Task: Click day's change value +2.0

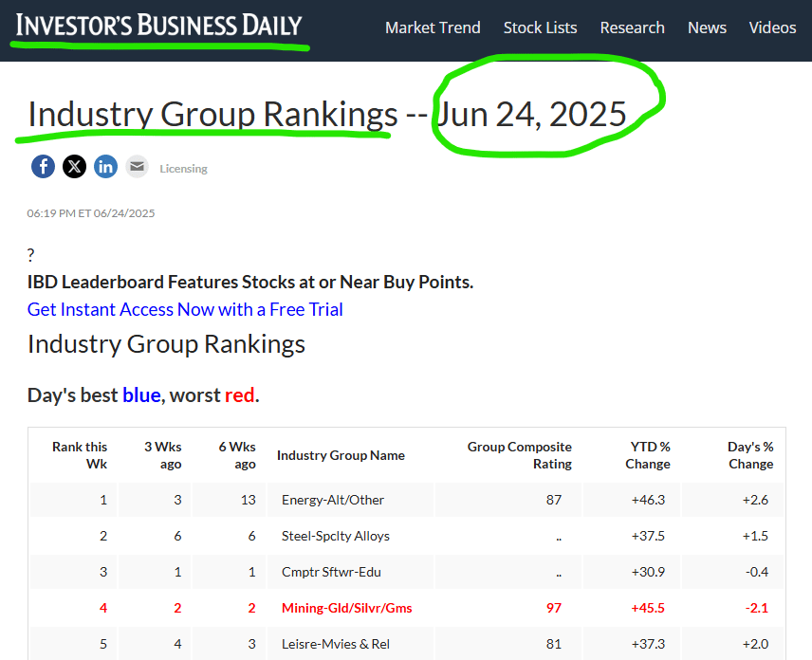Action: pyautogui.click(x=755, y=644)
